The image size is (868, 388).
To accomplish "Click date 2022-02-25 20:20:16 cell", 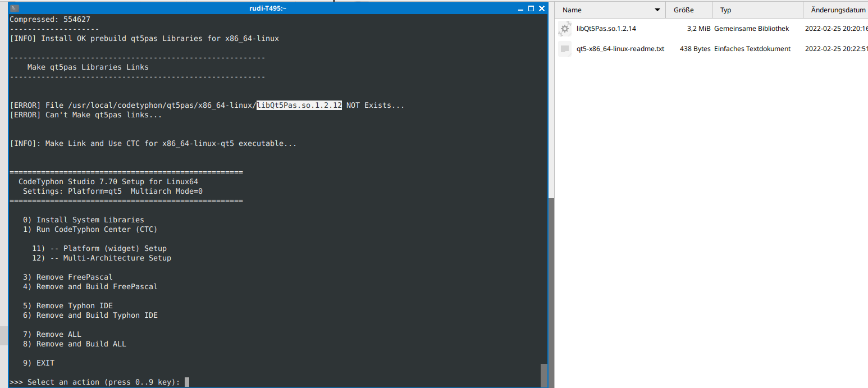I will coord(837,28).
